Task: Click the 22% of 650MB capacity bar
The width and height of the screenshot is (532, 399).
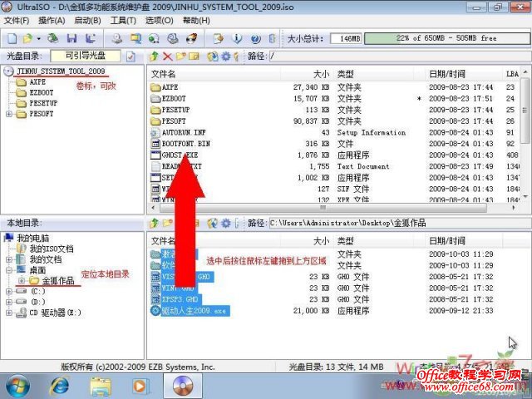Action: (446, 38)
